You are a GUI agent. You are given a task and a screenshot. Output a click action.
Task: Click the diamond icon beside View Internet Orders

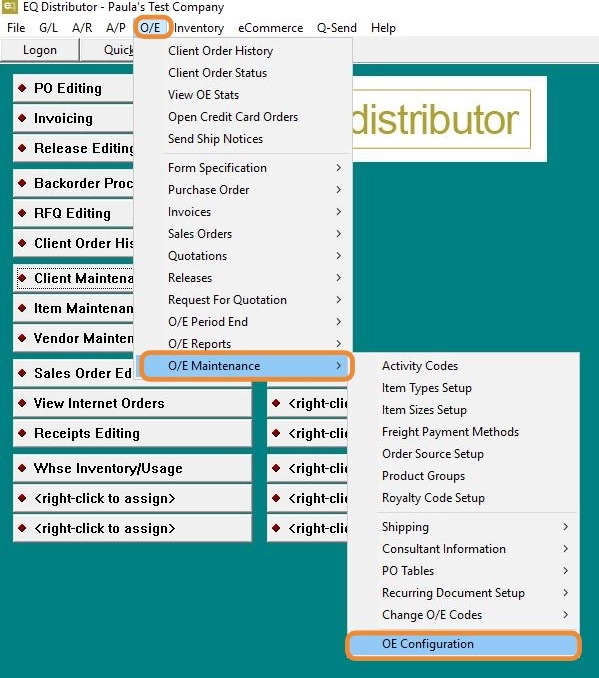(x=22, y=403)
